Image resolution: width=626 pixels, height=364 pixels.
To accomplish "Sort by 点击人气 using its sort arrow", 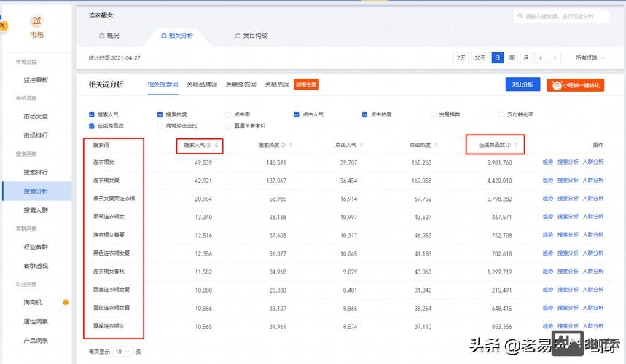I will tap(361, 145).
